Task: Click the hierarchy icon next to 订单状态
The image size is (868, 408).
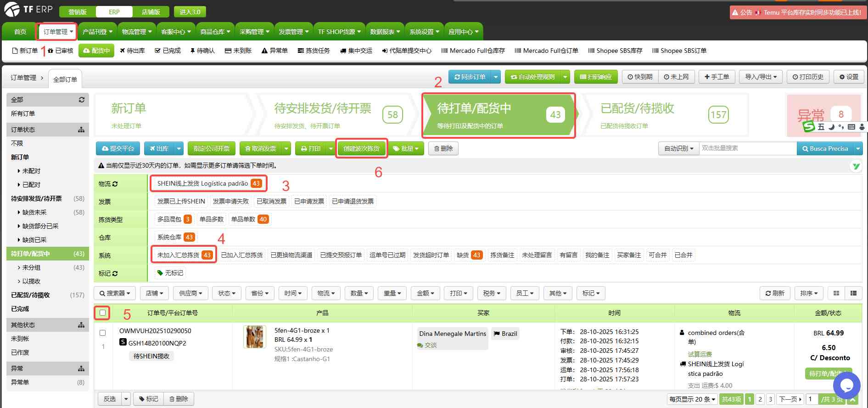Action: pyautogui.click(x=81, y=130)
